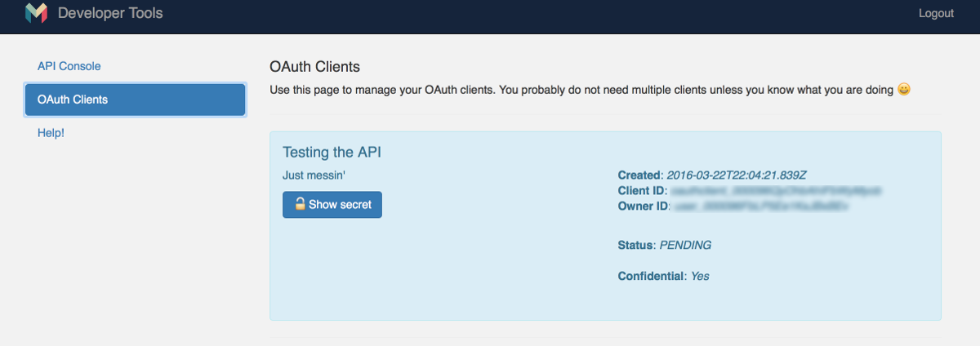980x346 pixels.
Task: Open the Help! sidebar link
Action: pyautogui.click(x=51, y=132)
